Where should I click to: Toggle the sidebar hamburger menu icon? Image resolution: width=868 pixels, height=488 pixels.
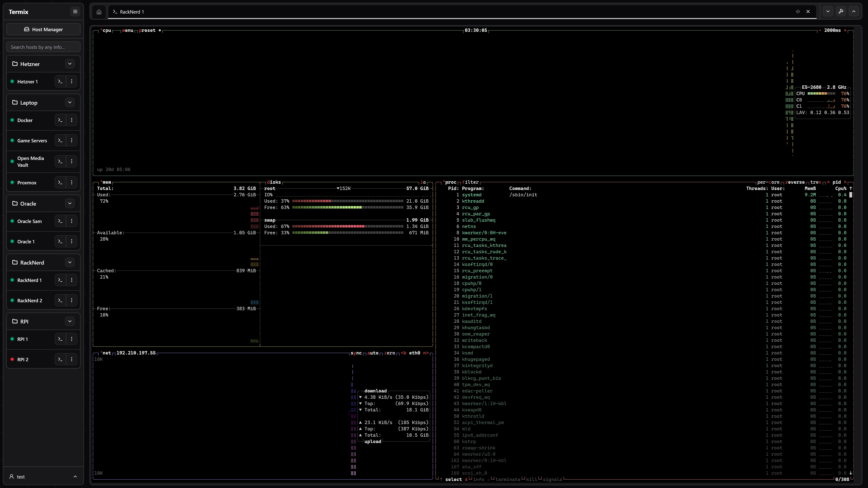[75, 12]
